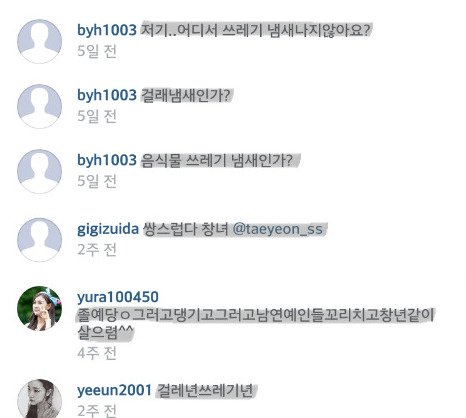Click the "2주 전" timestamp under gigizuida
The height and width of the screenshot is (418, 466).
[x=97, y=250]
